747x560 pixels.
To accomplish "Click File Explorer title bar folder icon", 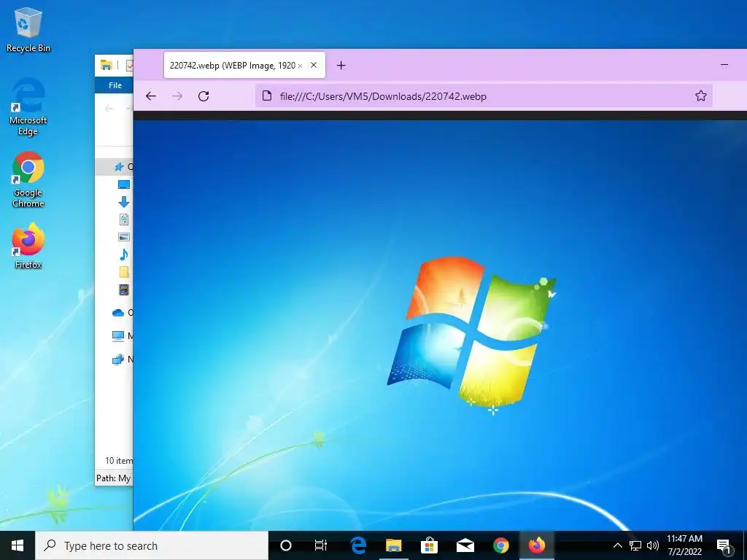I will [107, 65].
